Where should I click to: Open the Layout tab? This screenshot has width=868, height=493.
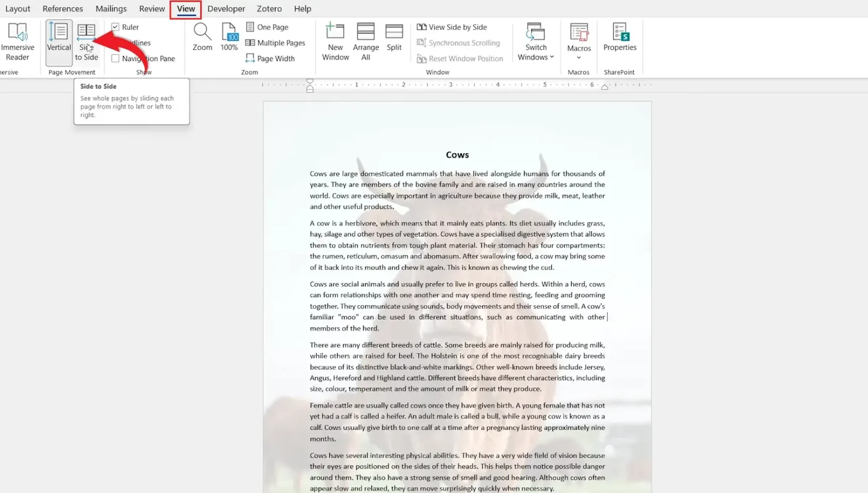(17, 9)
